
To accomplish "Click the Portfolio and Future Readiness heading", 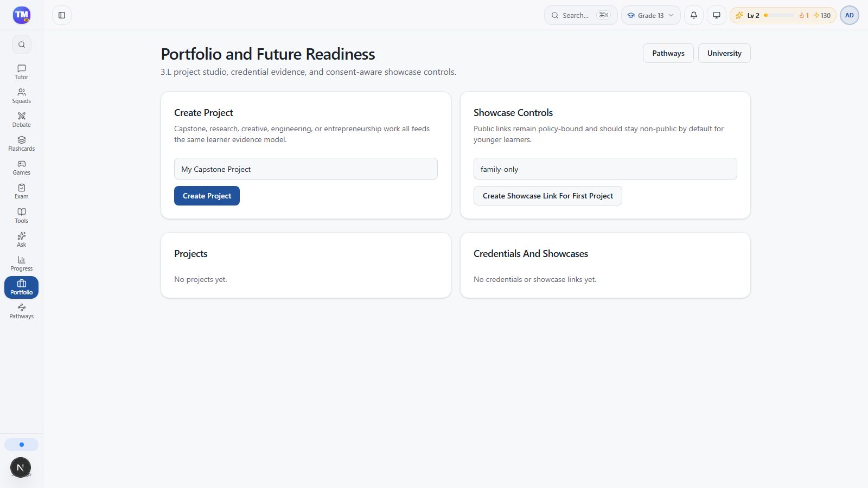I will 268,54.
